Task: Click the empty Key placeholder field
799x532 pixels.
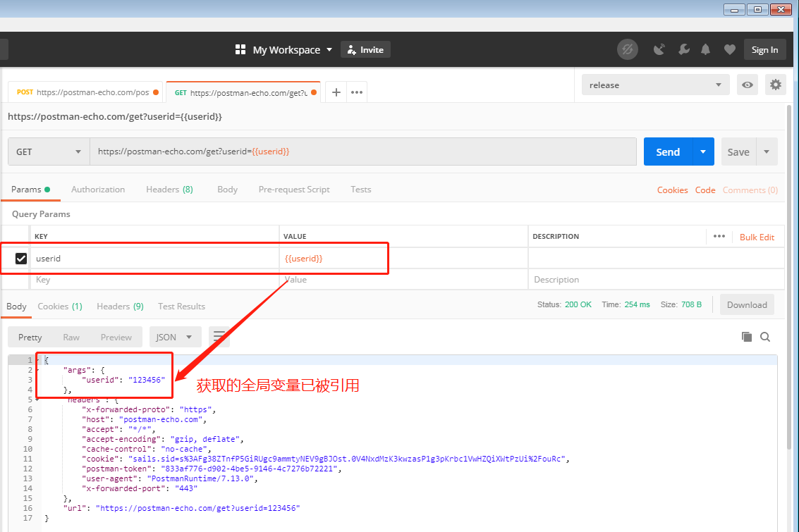Action: click(x=155, y=280)
